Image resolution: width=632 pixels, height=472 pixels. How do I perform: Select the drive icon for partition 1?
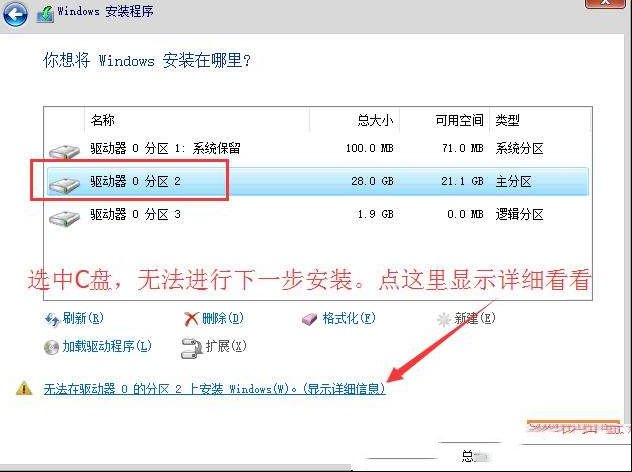pos(64,151)
